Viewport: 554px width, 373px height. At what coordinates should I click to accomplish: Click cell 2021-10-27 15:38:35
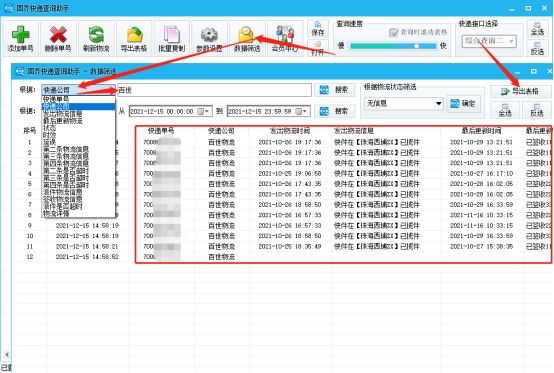tap(482, 246)
